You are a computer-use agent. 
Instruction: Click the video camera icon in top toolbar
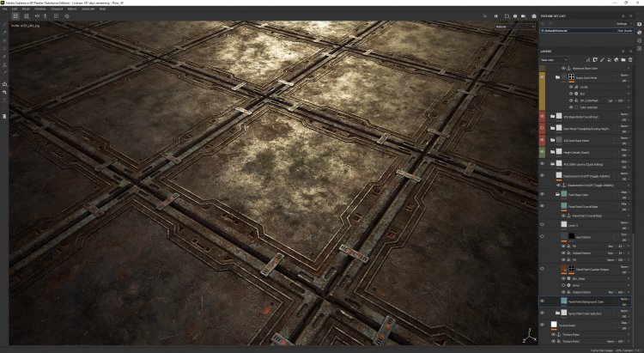(x=523, y=16)
